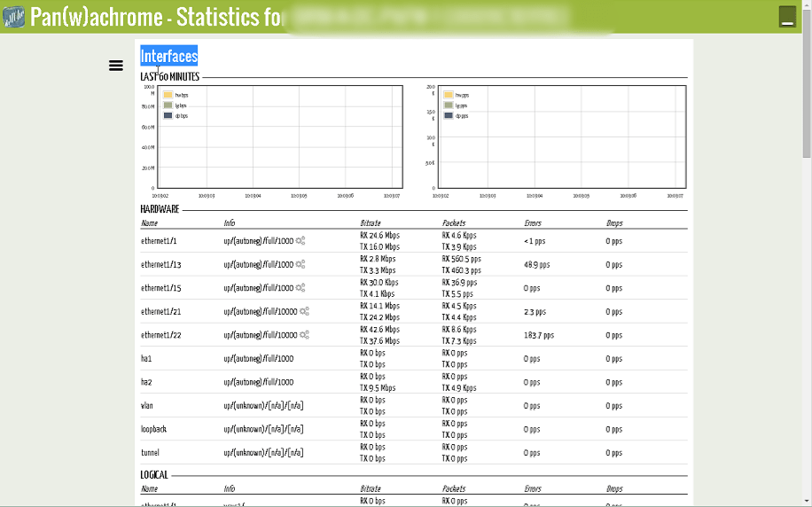Screen dimensions: 812x507
Task: Toggle dp pps legend swatch in packets chart
Action: 449,115
